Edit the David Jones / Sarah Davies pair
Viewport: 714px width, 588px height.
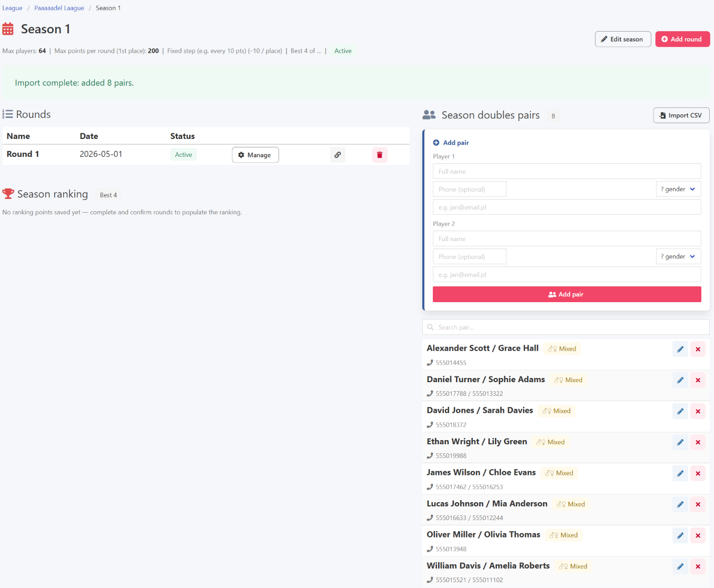(680, 411)
